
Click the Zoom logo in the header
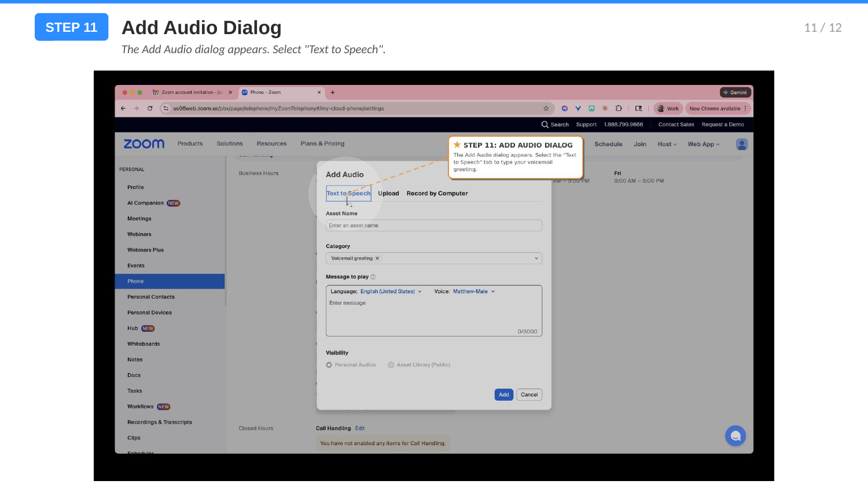pyautogui.click(x=143, y=143)
